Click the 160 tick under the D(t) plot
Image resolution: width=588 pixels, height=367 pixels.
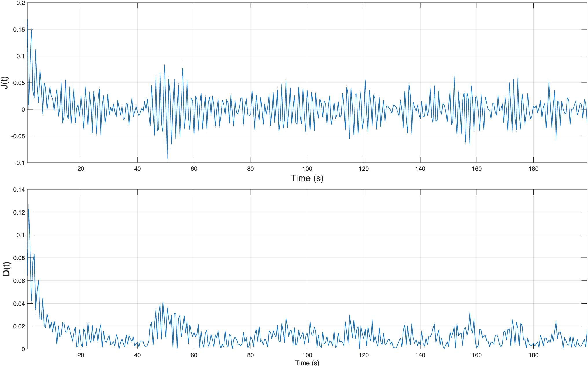pos(476,355)
